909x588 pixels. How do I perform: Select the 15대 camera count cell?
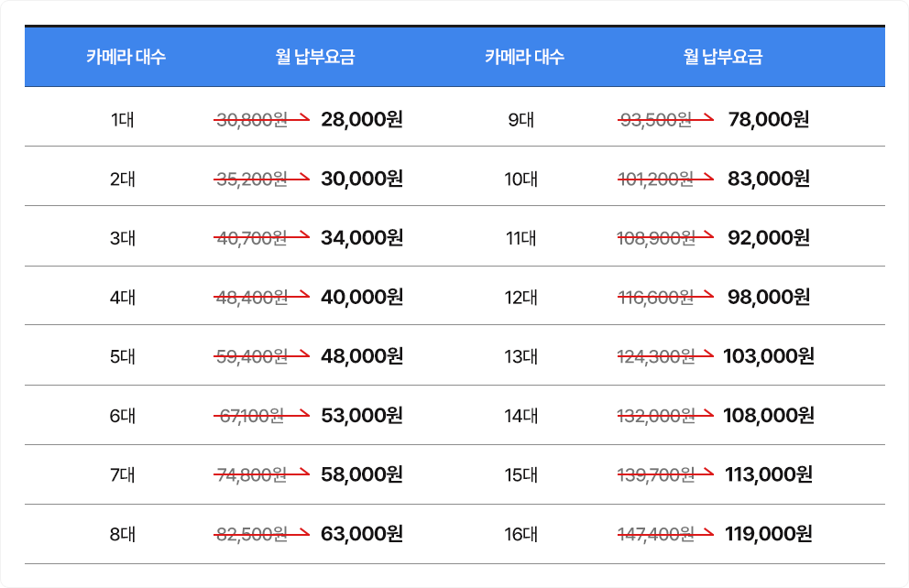[520, 475]
